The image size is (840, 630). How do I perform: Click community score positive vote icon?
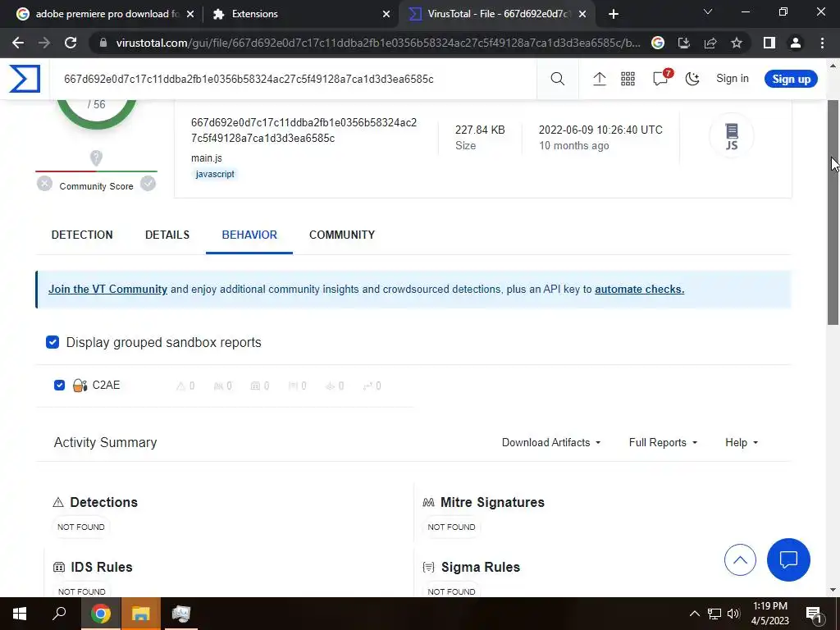148,184
